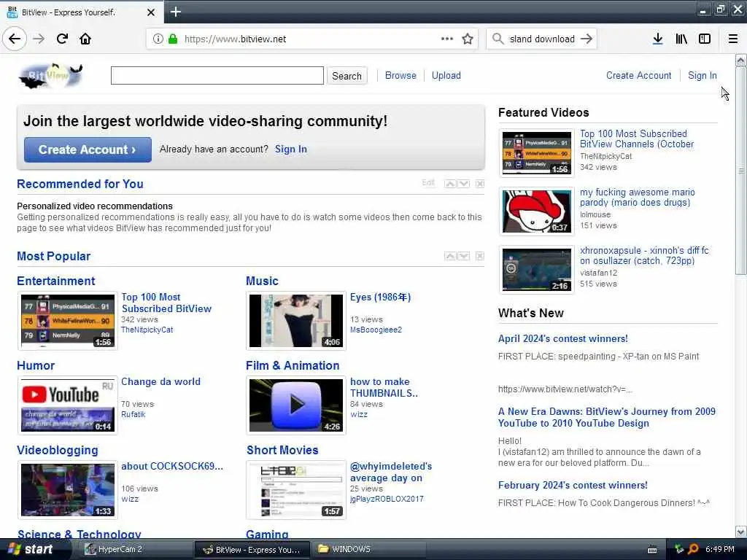This screenshot has width=747, height=560.
Task: Open A New Era Dawns blog post
Action: point(606,417)
